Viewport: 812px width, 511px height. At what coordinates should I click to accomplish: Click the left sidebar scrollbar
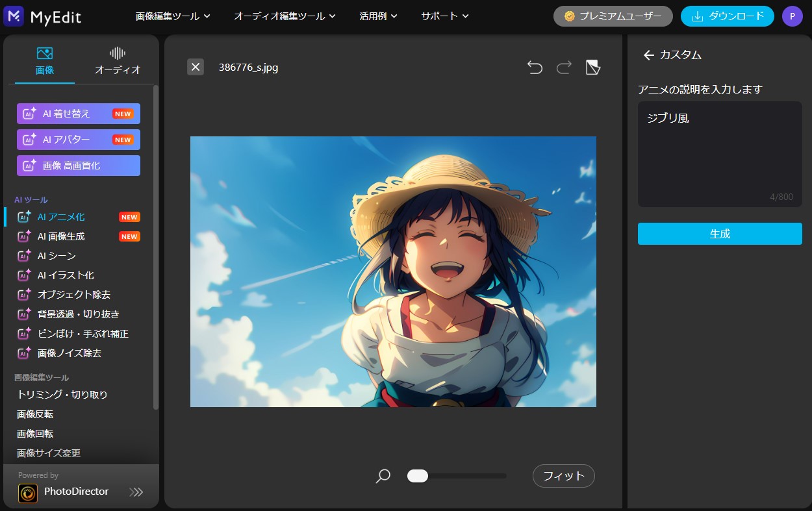(x=155, y=247)
